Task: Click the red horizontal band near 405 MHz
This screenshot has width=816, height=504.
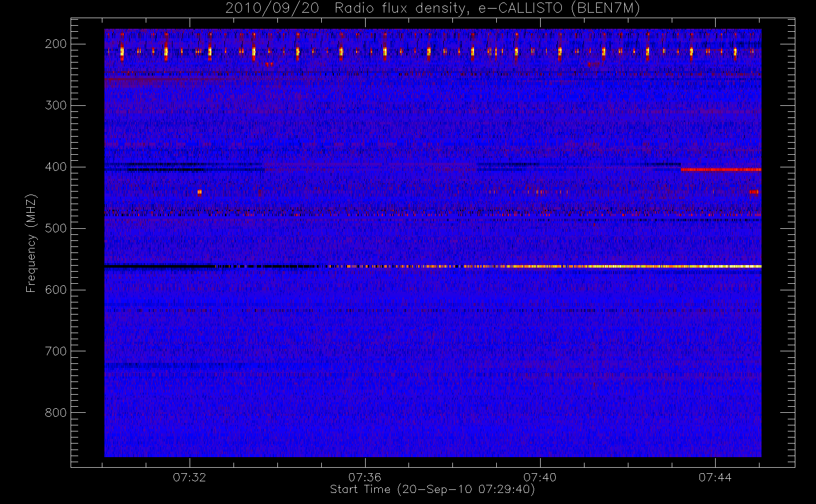Action: coord(721,170)
